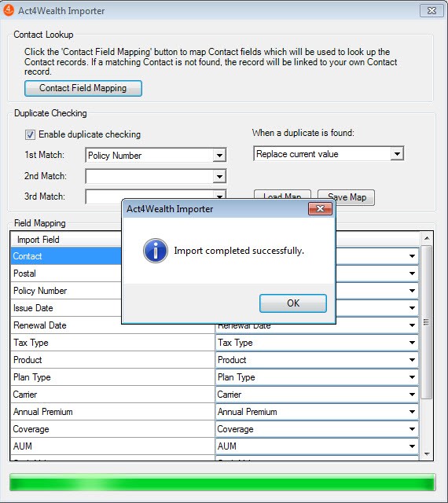Image resolution: width=448 pixels, height=503 pixels.
Task: Click the Act4Wealth orange app icon
Action: coord(9,10)
